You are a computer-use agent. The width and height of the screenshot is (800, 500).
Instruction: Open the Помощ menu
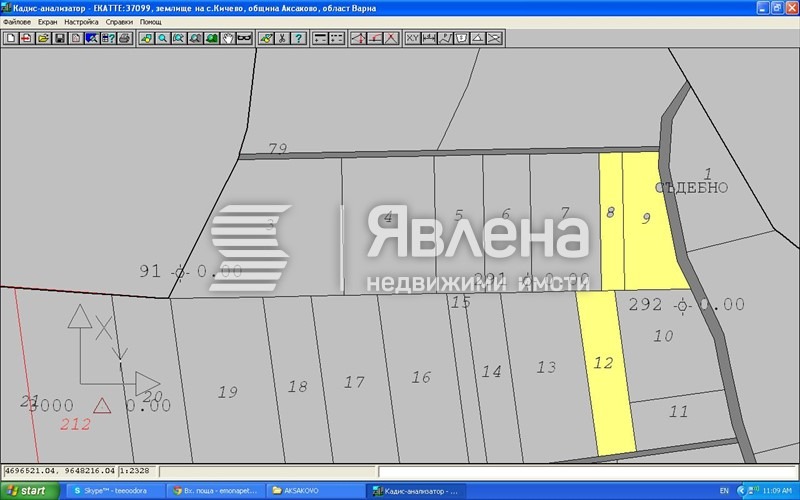click(x=150, y=21)
